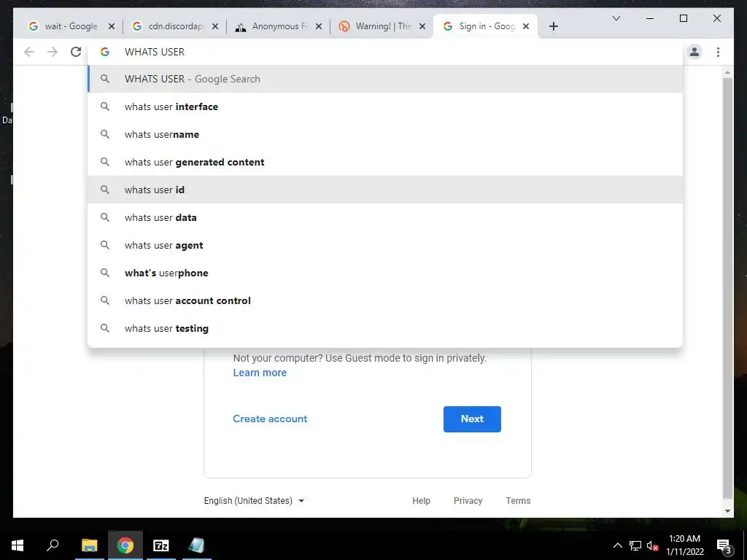This screenshot has height=560, width=747.
Task: Click the Chrome taskbar icon
Action: click(125, 545)
